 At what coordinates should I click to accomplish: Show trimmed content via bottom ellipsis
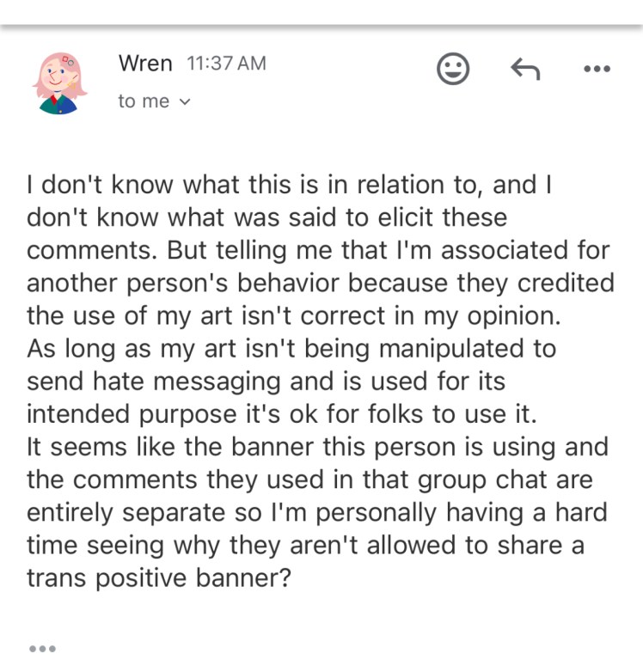pos(42,648)
